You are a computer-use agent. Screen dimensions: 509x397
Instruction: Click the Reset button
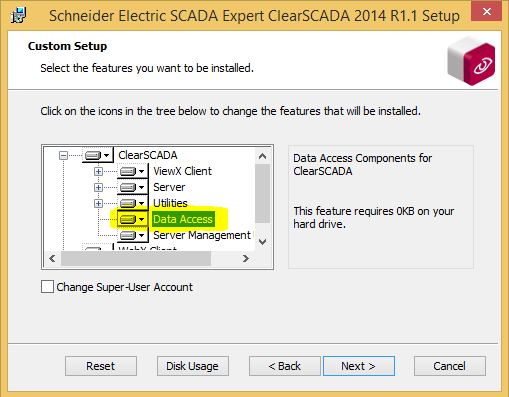click(x=101, y=366)
